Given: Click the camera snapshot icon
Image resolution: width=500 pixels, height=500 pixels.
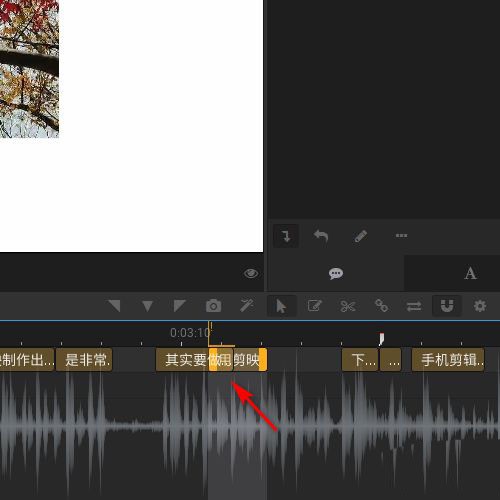Looking at the screenshot, I should tap(213, 306).
